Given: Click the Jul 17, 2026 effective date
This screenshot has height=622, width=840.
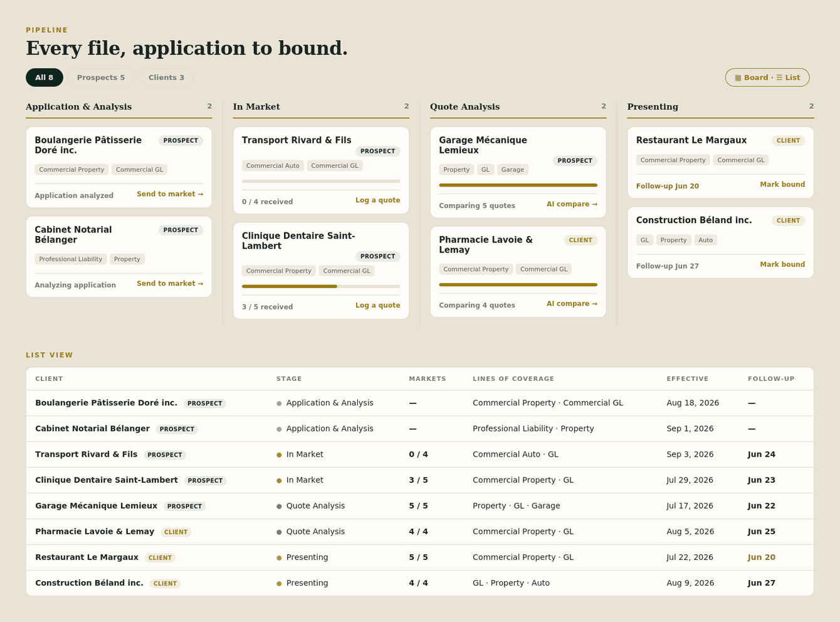Looking at the screenshot, I should point(690,506).
